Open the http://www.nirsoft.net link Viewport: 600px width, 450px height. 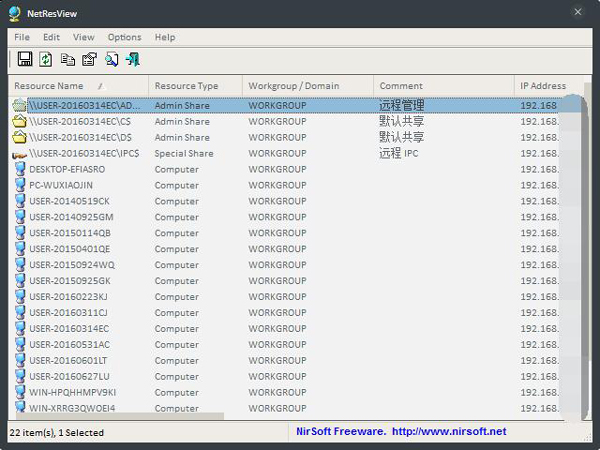point(449,432)
